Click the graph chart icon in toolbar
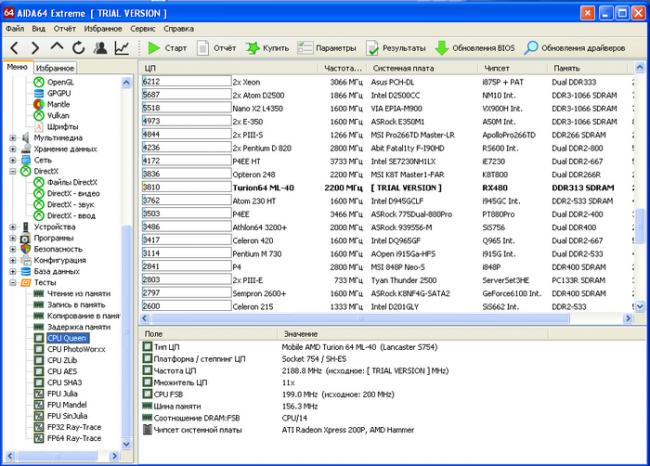This screenshot has height=466, width=650. (x=121, y=47)
